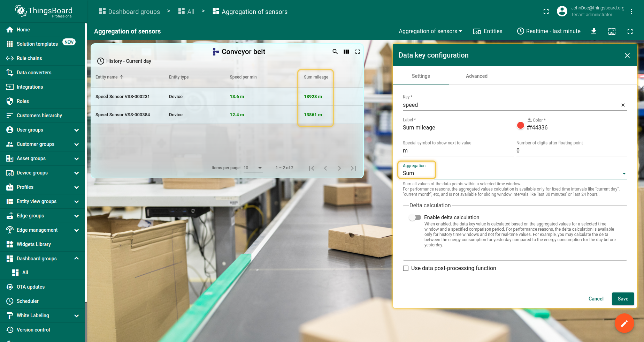Check Use data post-processing function

point(406,268)
